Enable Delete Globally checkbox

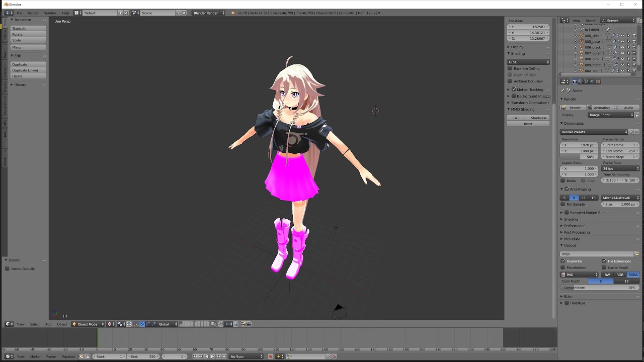[7, 268]
